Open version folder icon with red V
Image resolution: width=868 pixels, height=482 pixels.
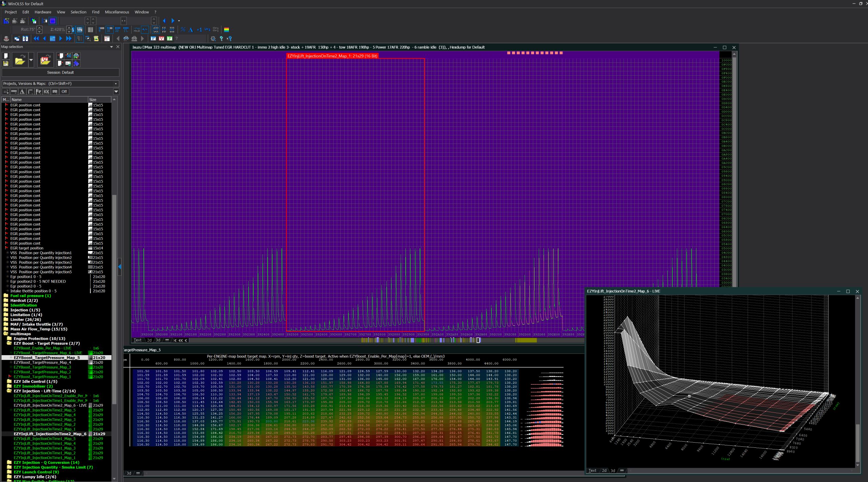pos(45,60)
